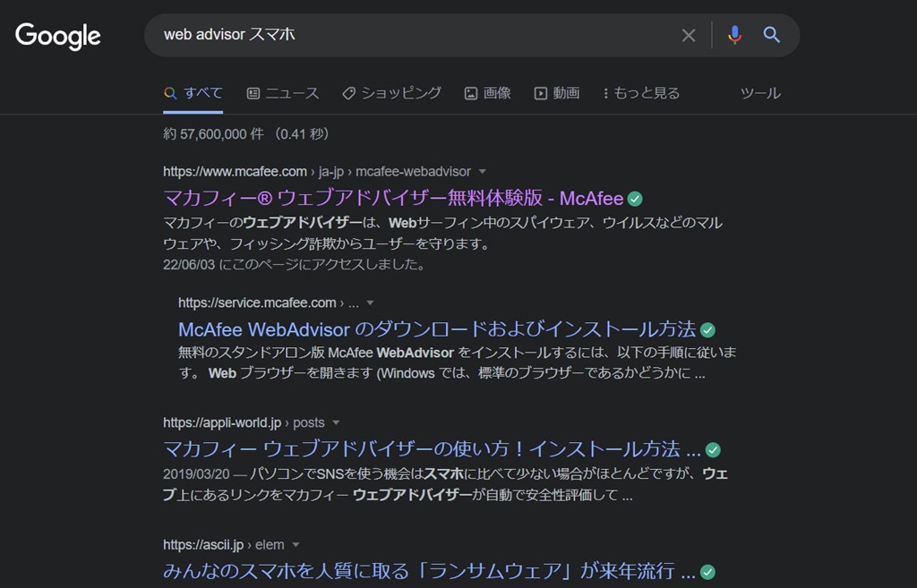Open マカフィー ウェブアドバイザーの使い方 result
Screen dimensions: 917x588
click(433, 449)
